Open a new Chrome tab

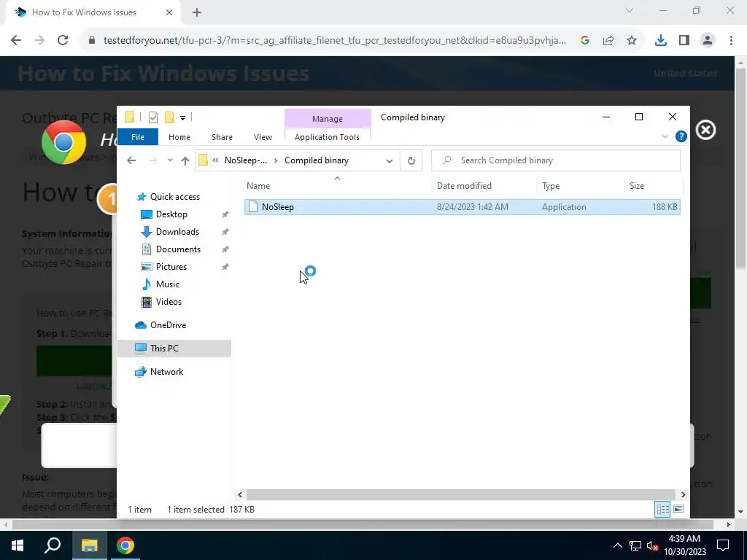197,12
